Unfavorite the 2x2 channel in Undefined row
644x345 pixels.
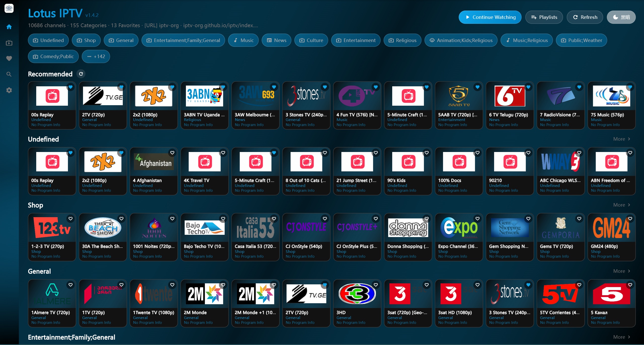tap(122, 152)
